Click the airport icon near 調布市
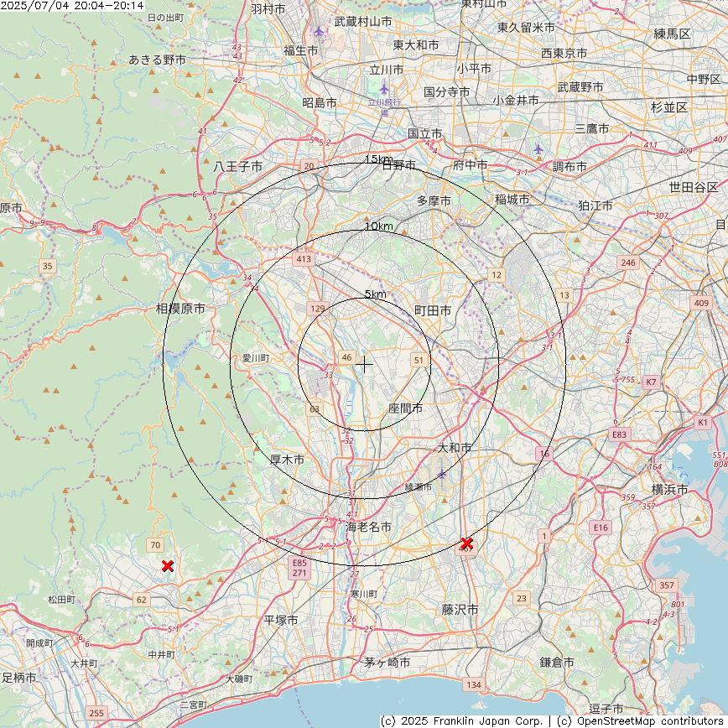 click(x=538, y=149)
